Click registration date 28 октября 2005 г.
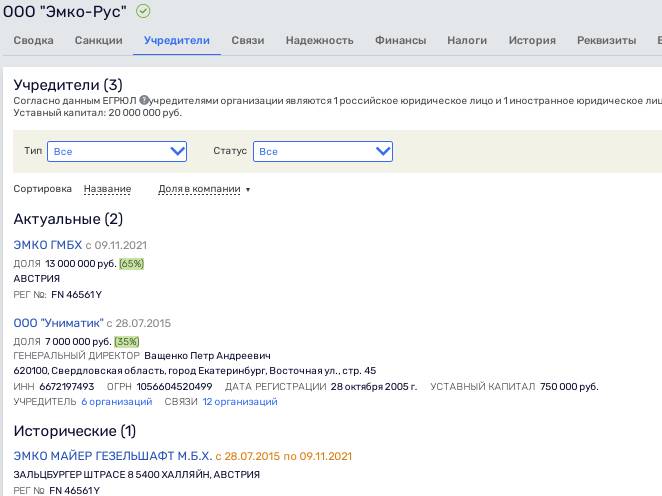The image size is (662, 496). pos(374,387)
